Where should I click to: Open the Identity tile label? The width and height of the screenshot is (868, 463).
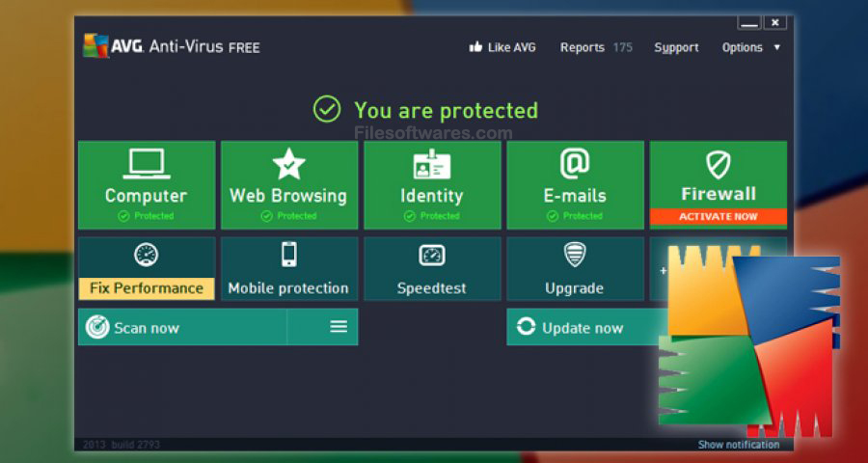point(432,196)
